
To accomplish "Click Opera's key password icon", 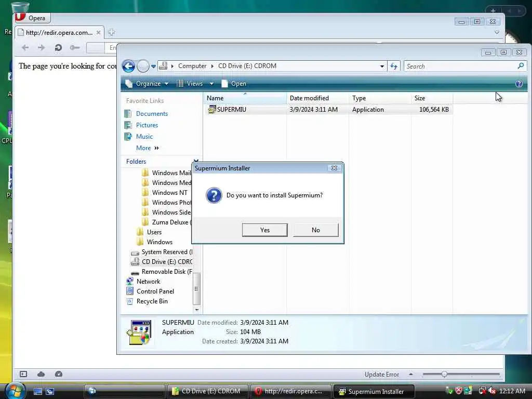I will coord(75,47).
